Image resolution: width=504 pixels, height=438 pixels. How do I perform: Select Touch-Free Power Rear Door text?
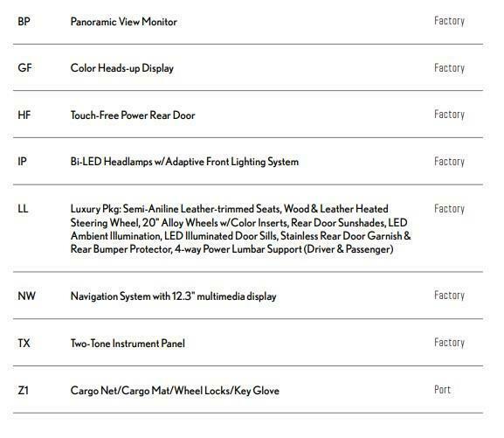coord(133,115)
